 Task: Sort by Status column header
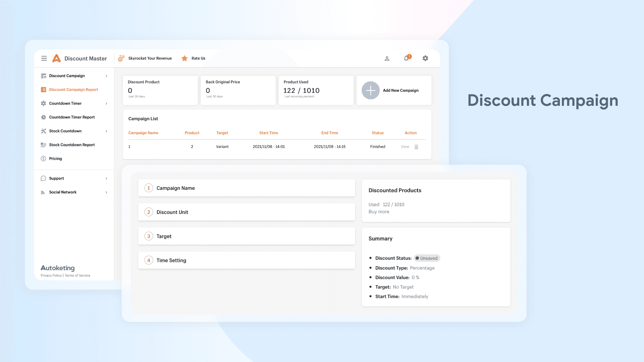378,133
